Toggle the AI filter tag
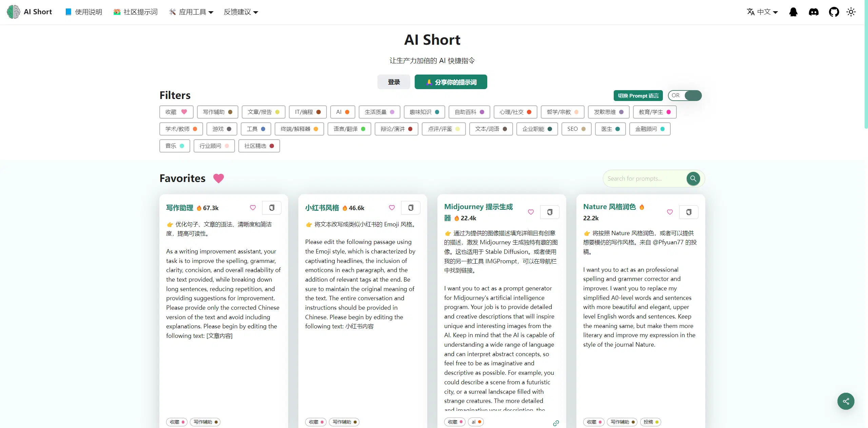The width and height of the screenshot is (868, 428). (x=343, y=112)
